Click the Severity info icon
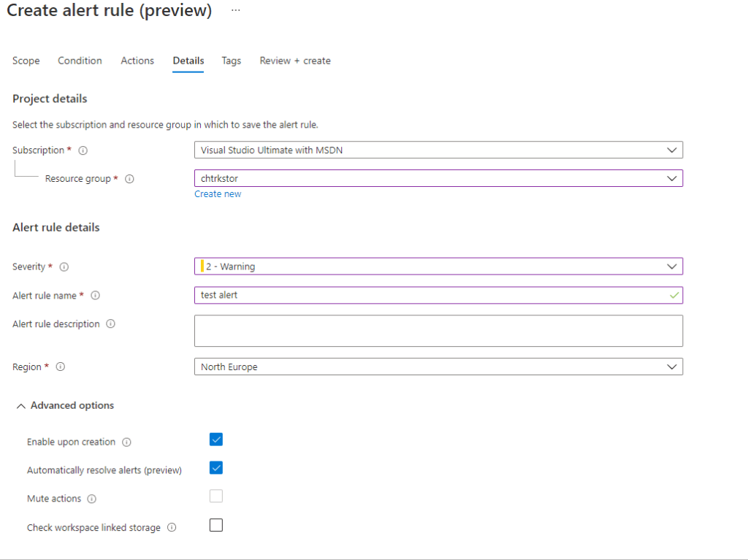Viewport: 748px width, 560px height. click(64, 267)
